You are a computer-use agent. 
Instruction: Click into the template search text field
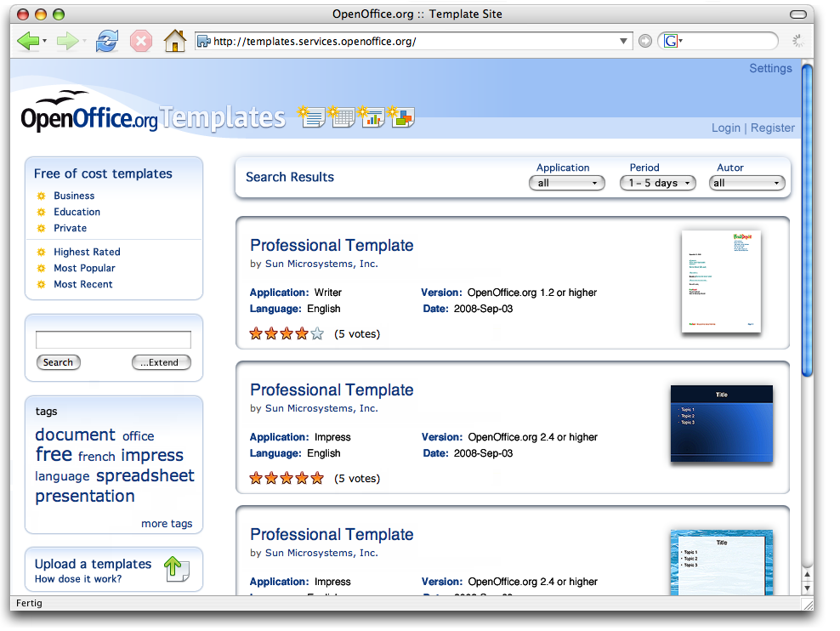[113, 340]
